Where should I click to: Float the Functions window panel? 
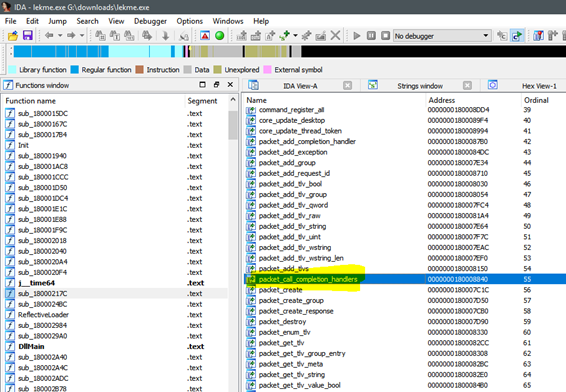[x=216, y=84]
